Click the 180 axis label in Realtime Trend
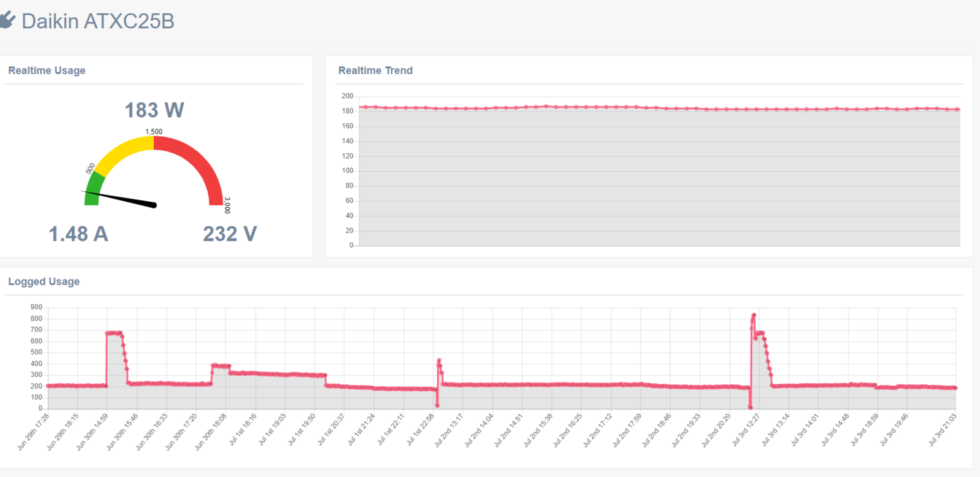980x477 pixels. click(x=347, y=111)
